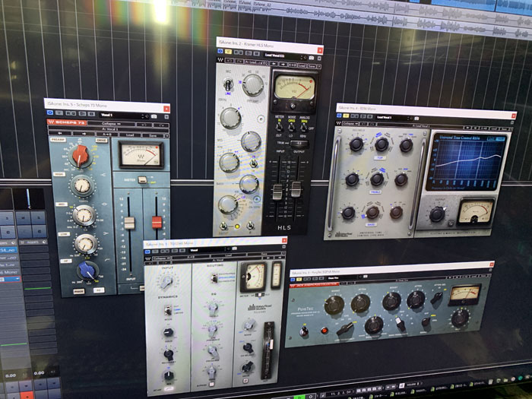Bypass the PuigTec EQP1A plugin power icon
Image resolution: width=532 pixels, height=399 pixels.
coord(293,280)
